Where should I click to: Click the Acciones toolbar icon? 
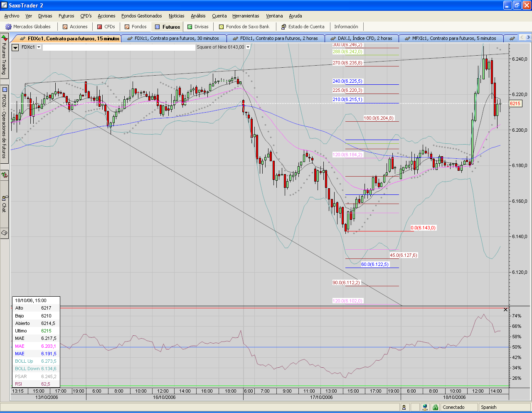(65, 27)
